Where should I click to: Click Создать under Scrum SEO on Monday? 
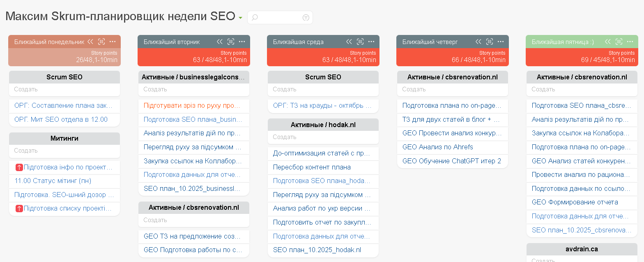tap(26, 89)
